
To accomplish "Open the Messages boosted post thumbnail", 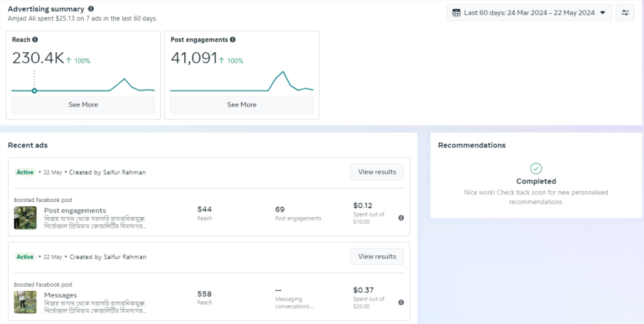I will 25,303.
